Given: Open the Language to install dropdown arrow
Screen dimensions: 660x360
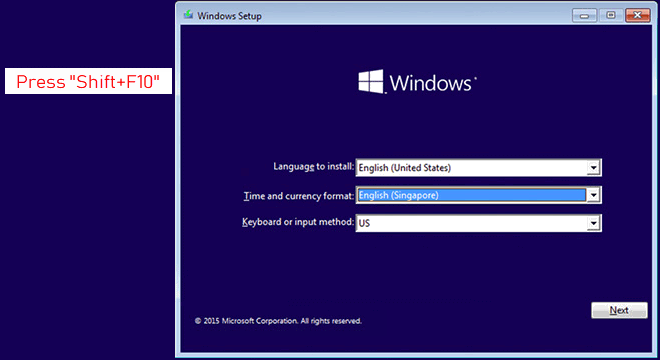Looking at the screenshot, I should point(593,168).
